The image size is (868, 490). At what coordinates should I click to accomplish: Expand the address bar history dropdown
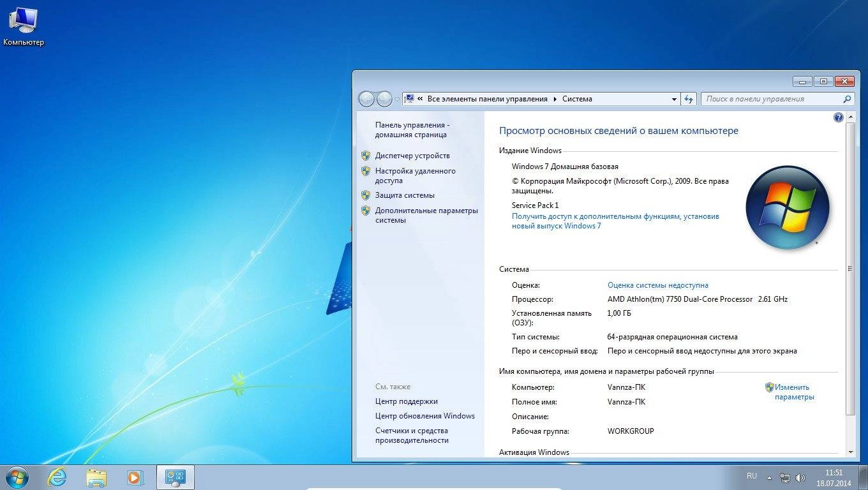[675, 100]
